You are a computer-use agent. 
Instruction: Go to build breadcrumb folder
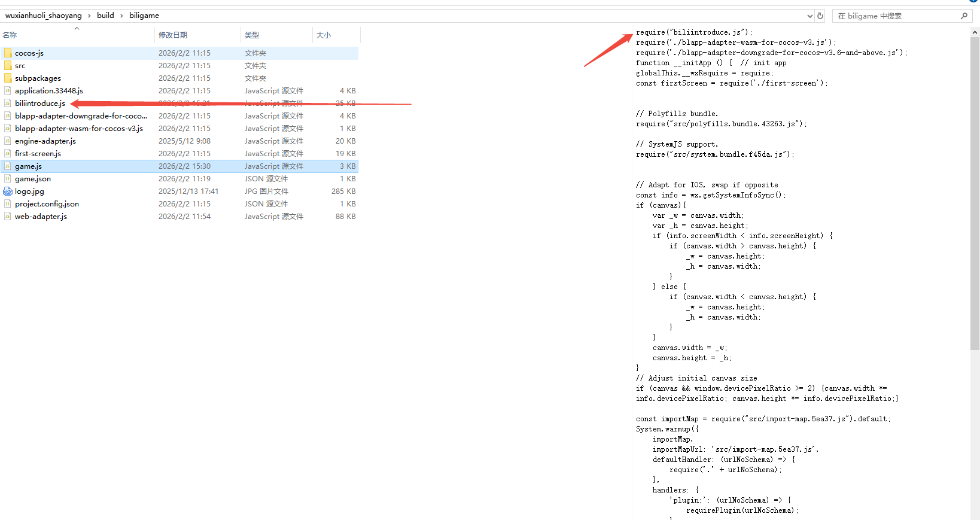tap(105, 16)
